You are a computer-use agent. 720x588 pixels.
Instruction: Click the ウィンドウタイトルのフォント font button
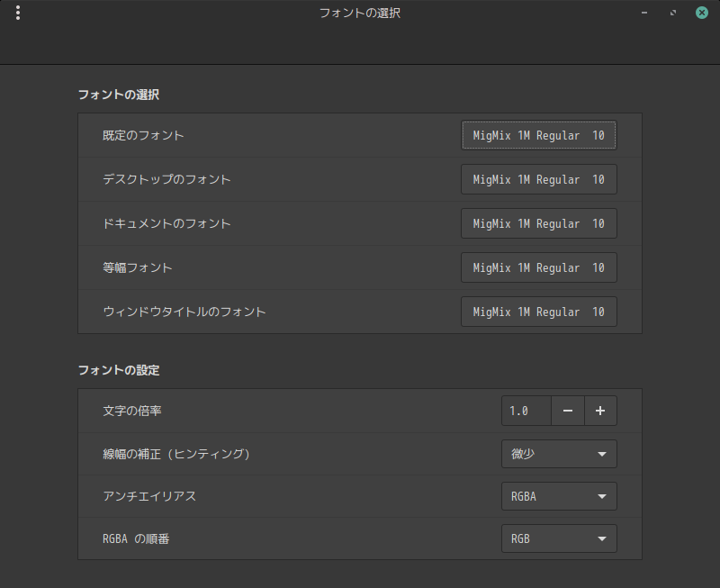[x=538, y=312]
